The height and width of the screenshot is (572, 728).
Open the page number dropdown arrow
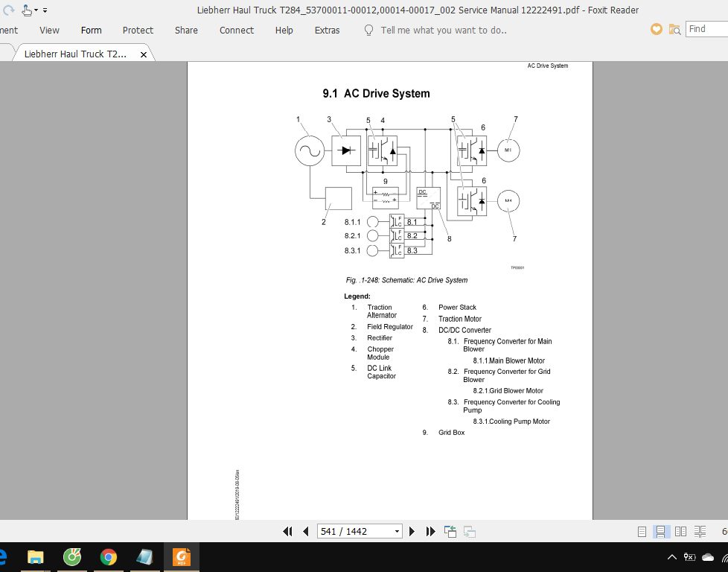point(397,531)
